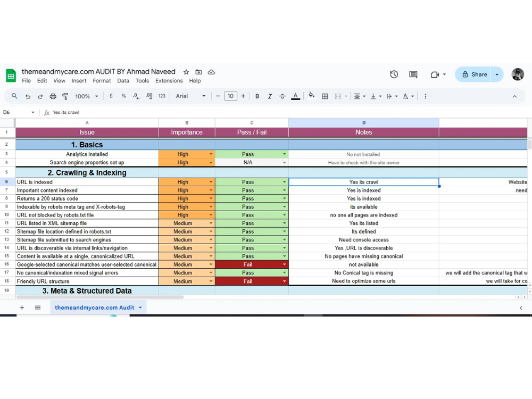The image size is (532, 399).
Task: Open text rotation options
Action: 408,96
